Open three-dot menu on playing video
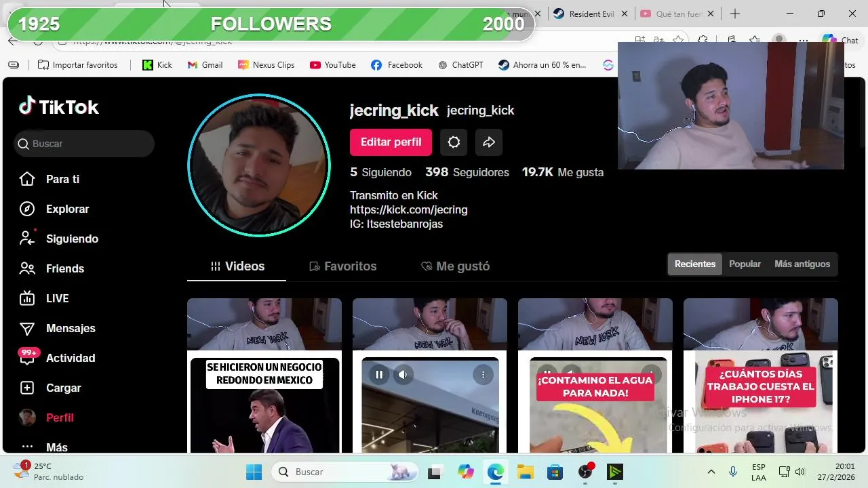The height and width of the screenshot is (488, 868). click(483, 374)
